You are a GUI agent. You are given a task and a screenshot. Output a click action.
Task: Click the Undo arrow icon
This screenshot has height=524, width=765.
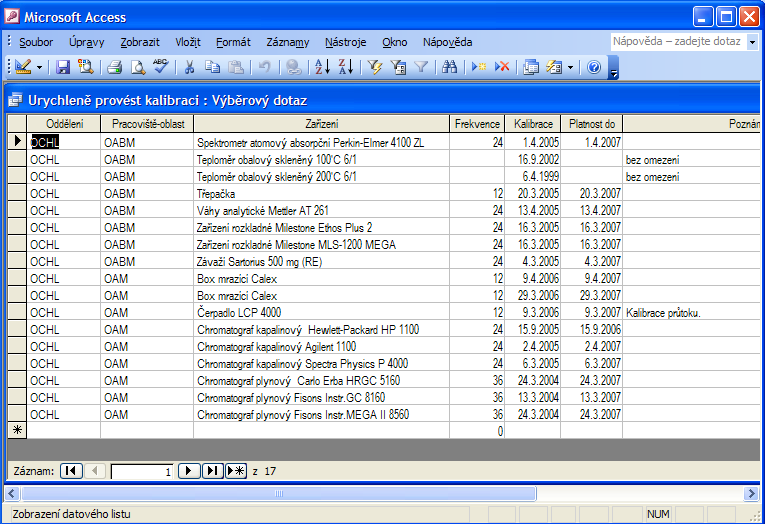264,67
